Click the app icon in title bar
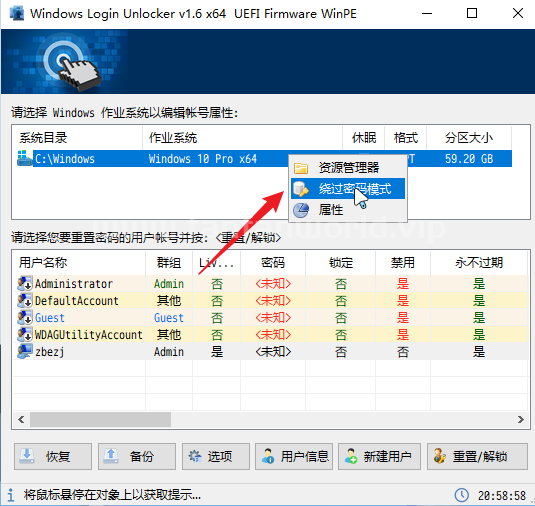 click(16, 14)
